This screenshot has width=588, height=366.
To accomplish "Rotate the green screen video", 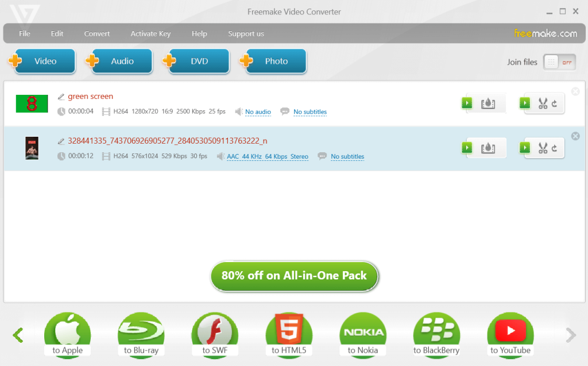I will pos(554,103).
